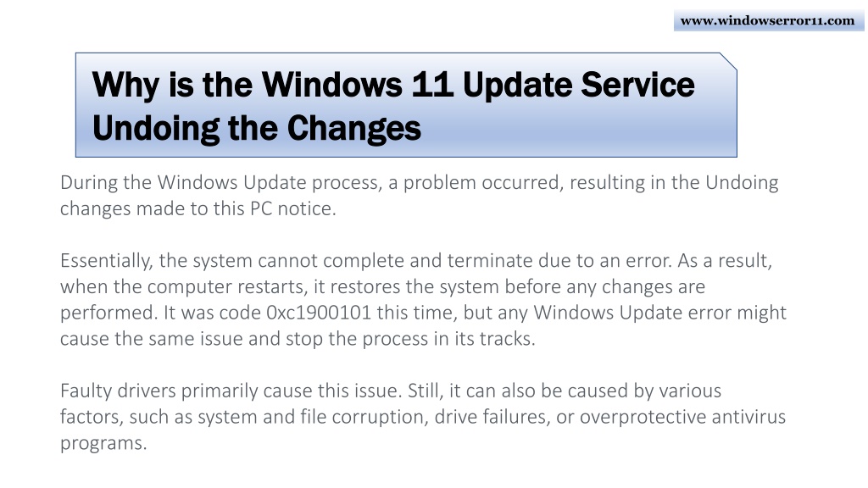This screenshot has height=488, width=868.
Task: Click 'Undoing the Changes' in the title
Action: pos(256,129)
